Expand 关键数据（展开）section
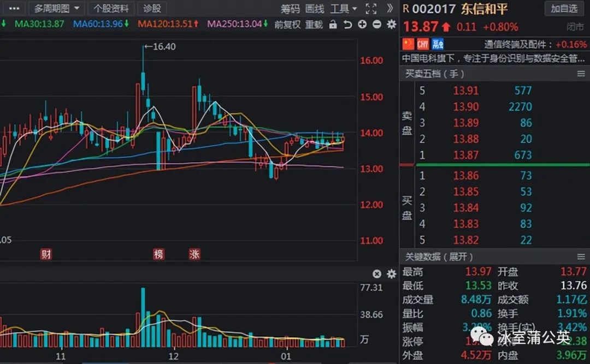 coord(439,257)
